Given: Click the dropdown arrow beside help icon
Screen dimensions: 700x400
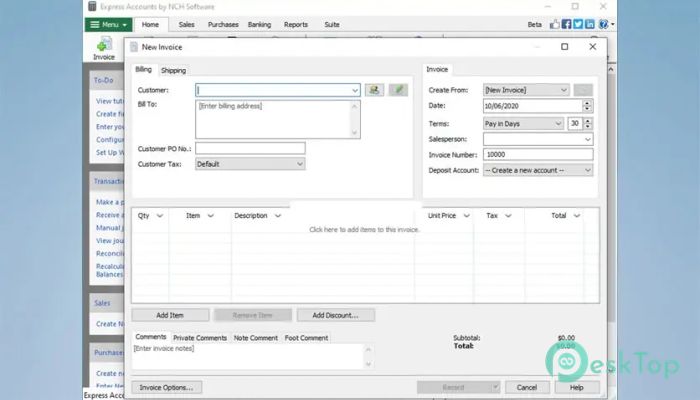Looking at the screenshot, I should tap(612, 24).
